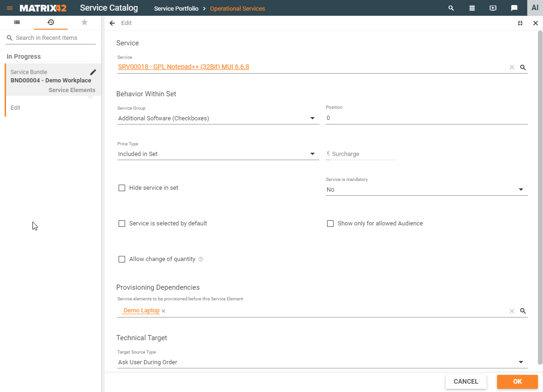Open the SRV00018 Notepad++ service link
543x392 pixels.
(x=183, y=67)
